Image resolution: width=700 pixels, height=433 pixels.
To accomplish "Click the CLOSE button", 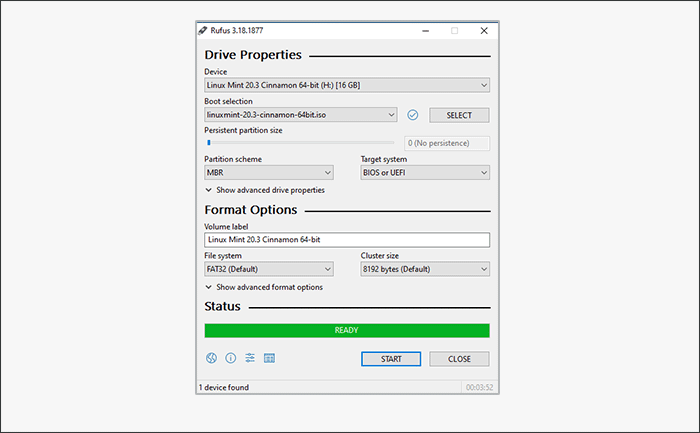I will [x=459, y=359].
